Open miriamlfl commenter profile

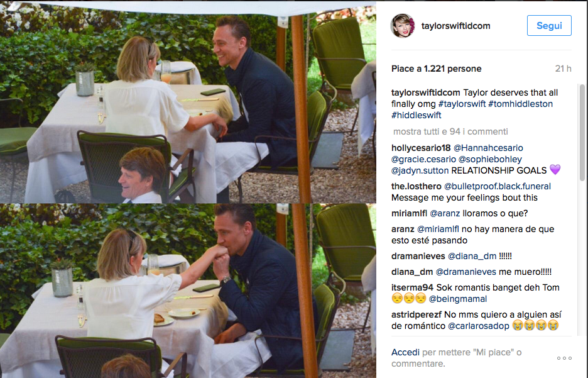pyautogui.click(x=411, y=213)
